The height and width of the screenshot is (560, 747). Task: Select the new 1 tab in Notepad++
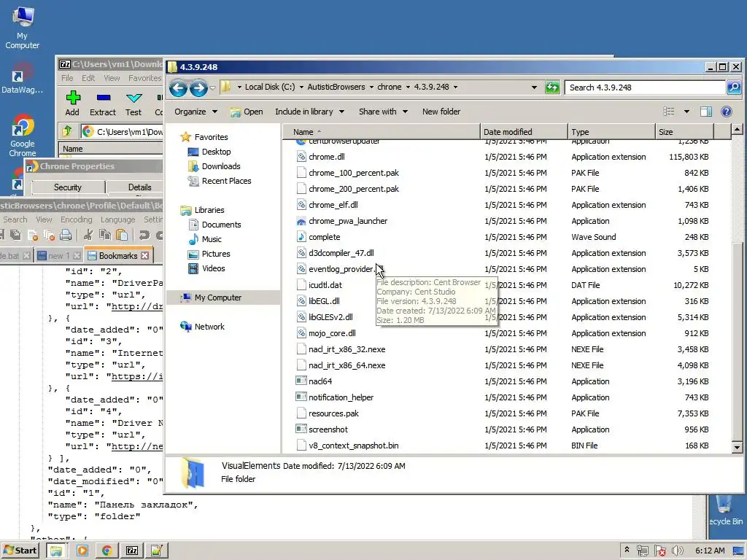[58, 256]
